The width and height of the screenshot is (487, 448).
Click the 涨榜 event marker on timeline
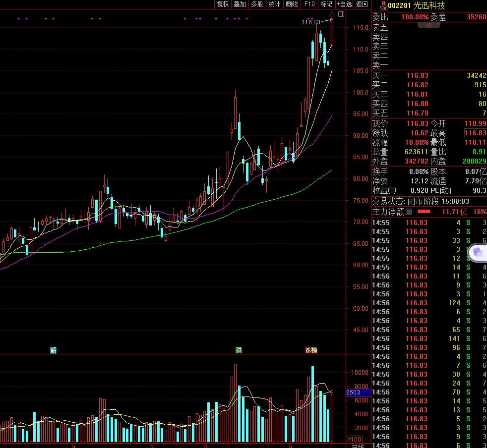(x=311, y=350)
